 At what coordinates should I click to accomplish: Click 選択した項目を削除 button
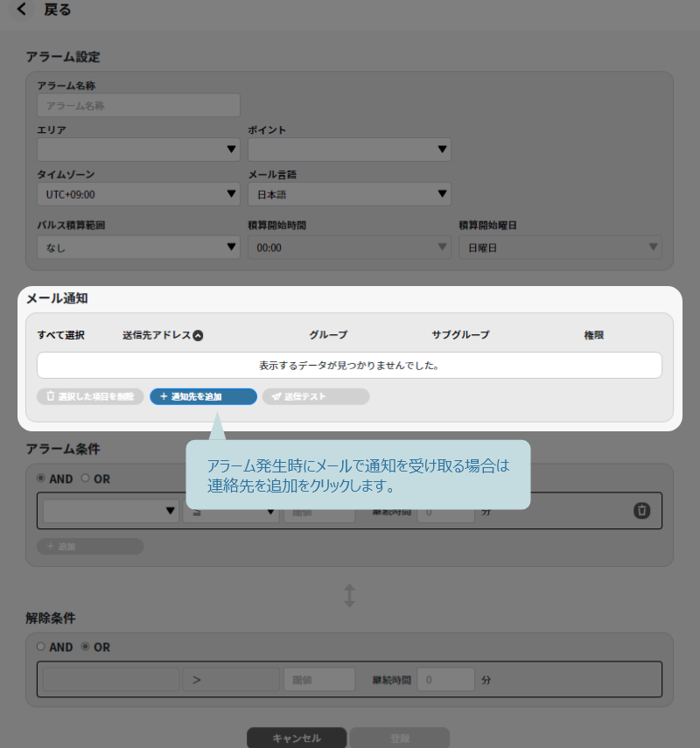(90, 396)
